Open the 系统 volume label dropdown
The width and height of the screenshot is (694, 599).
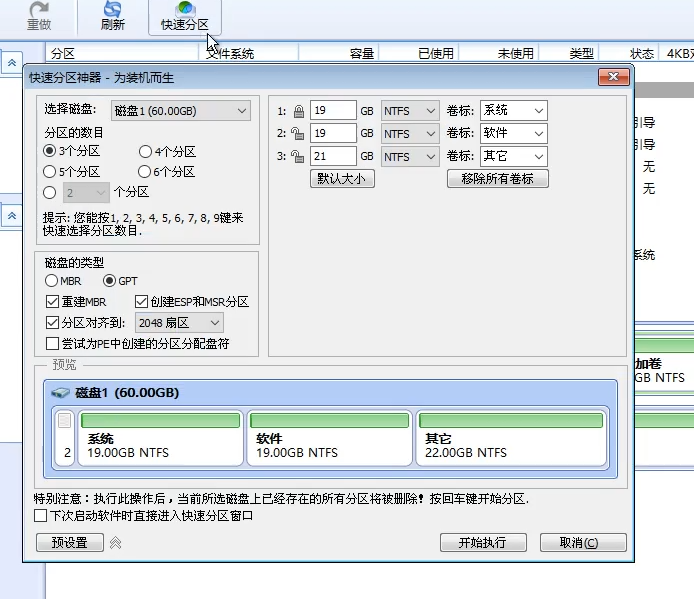click(x=514, y=110)
